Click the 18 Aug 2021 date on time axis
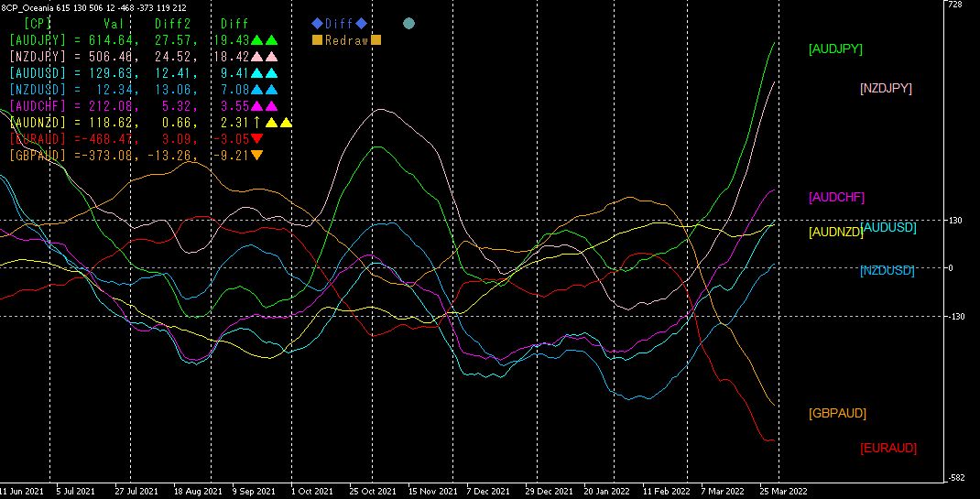980x499 pixels. (x=198, y=491)
